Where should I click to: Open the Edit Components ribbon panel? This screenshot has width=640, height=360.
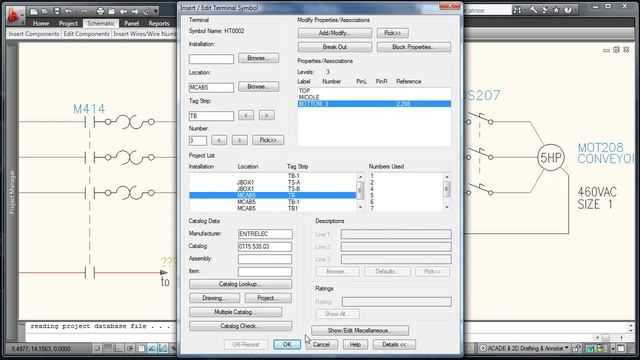(x=86, y=34)
